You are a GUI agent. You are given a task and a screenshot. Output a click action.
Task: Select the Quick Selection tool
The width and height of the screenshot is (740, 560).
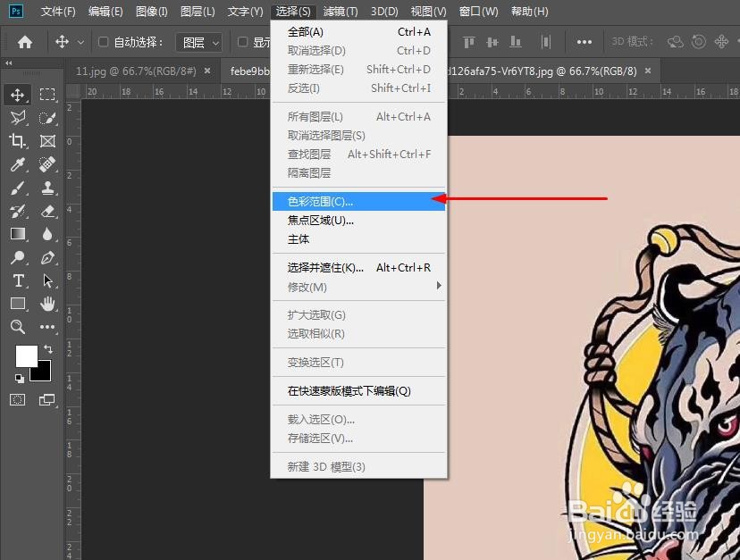(x=47, y=118)
